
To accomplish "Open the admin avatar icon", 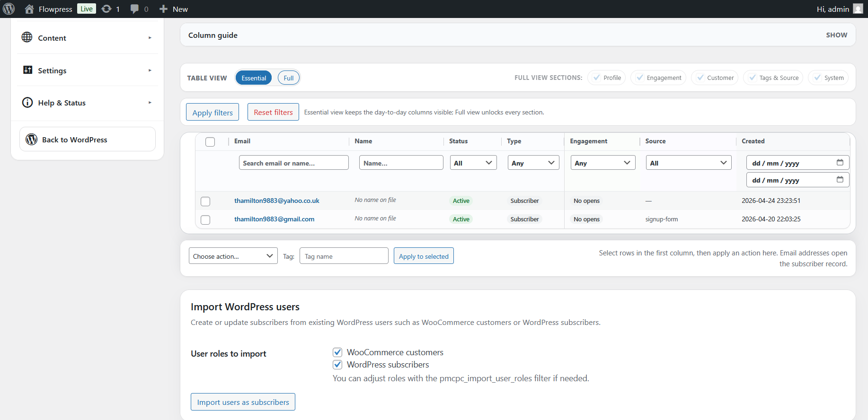I will point(858,9).
